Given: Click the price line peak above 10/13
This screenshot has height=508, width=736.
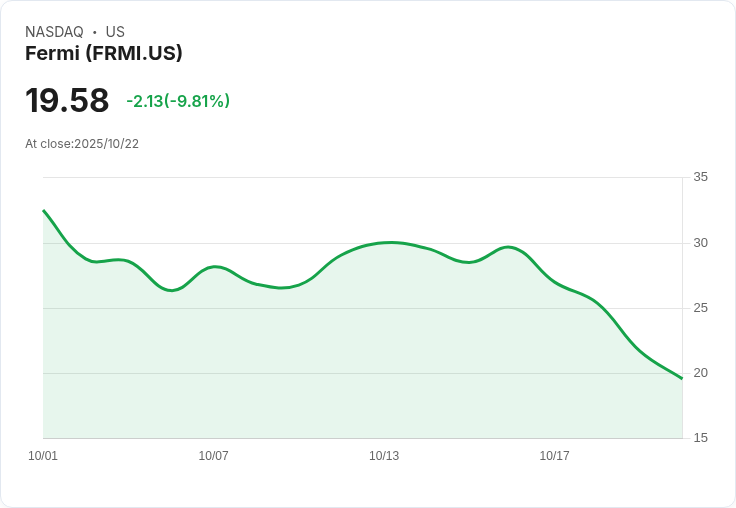Looking at the screenshot, I should click(391, 242).
